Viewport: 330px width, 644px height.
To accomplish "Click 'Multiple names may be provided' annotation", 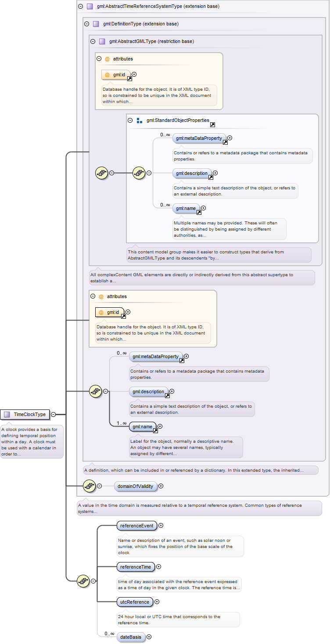I will (230, 229).
